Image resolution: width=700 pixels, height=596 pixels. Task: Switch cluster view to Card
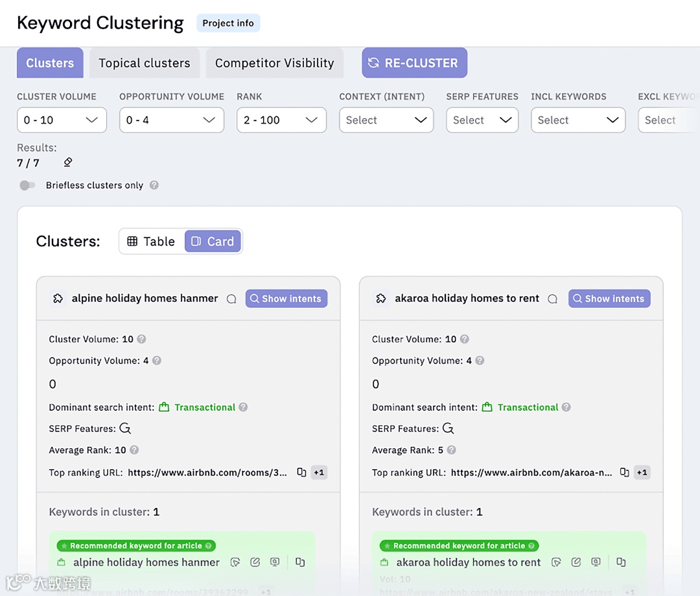coord(213,242)
